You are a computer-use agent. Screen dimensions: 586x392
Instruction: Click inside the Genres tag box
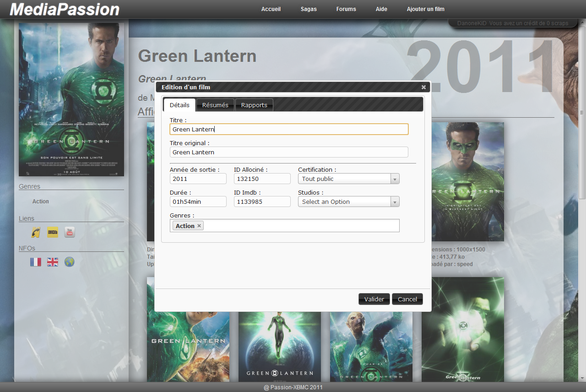pos(285,226)
